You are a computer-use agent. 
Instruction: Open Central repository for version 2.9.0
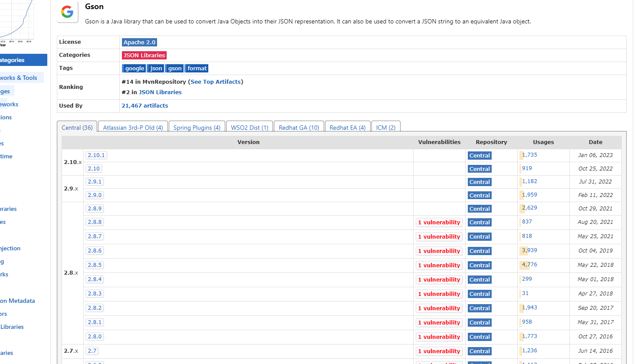pyautogui.click(x=480, y=196)
